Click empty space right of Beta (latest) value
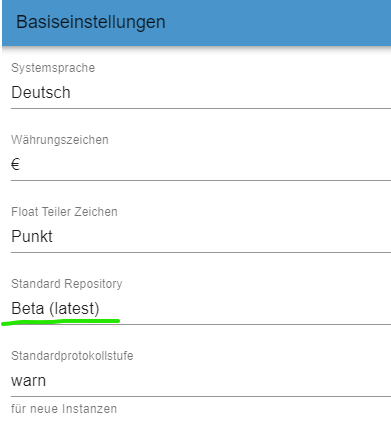 coord(247,309)
